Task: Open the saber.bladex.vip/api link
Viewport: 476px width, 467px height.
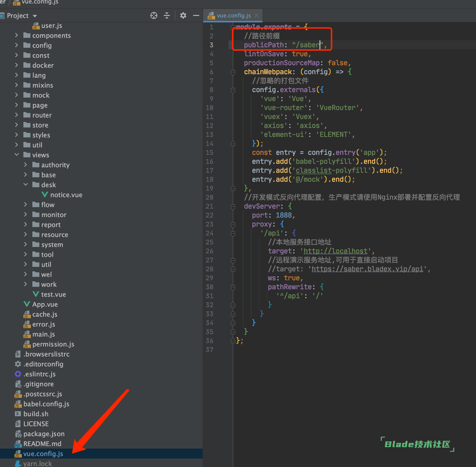Action: pos(367,269)
